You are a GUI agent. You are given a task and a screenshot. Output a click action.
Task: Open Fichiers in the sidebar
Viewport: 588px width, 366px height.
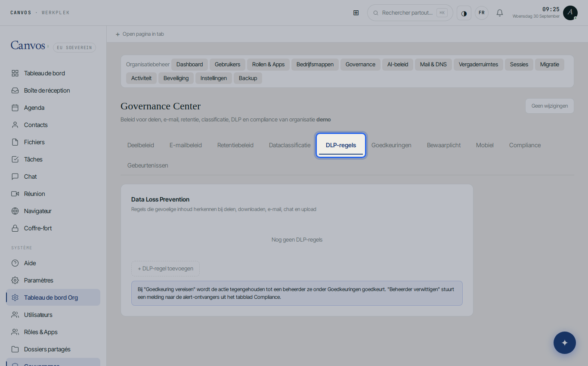tap(53, 142)
